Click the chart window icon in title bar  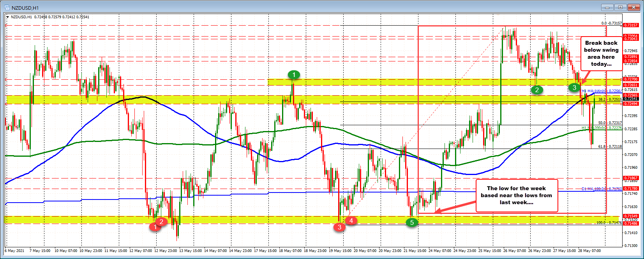[7, 7]
